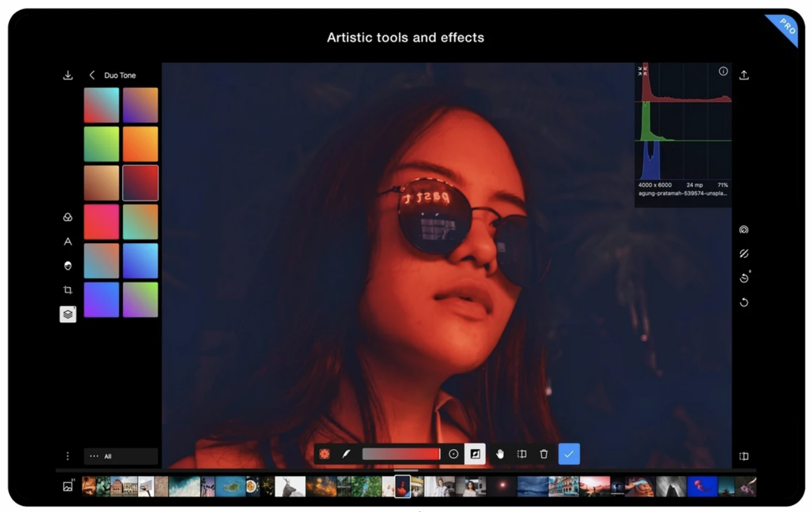Select the orange-to-yellow duo tone preset
The width and height of the screenshot is (812, 512).
[x=141, y=144]
